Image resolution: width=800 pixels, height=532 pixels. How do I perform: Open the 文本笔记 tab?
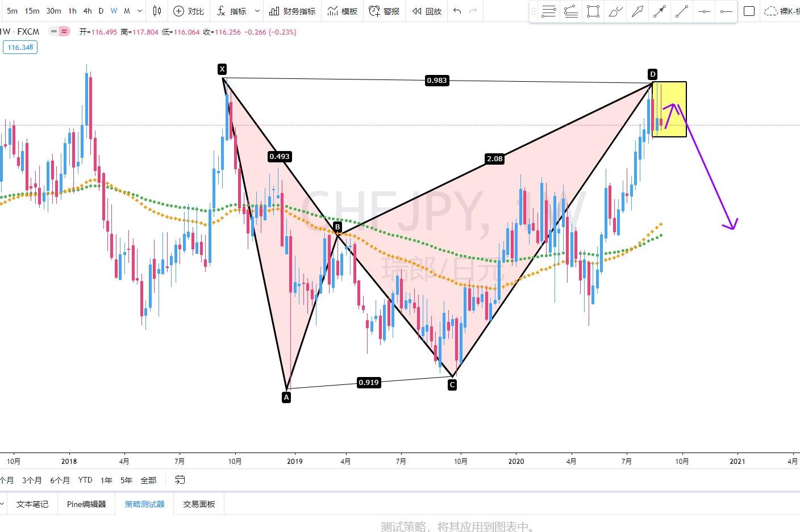pos(32,504)
